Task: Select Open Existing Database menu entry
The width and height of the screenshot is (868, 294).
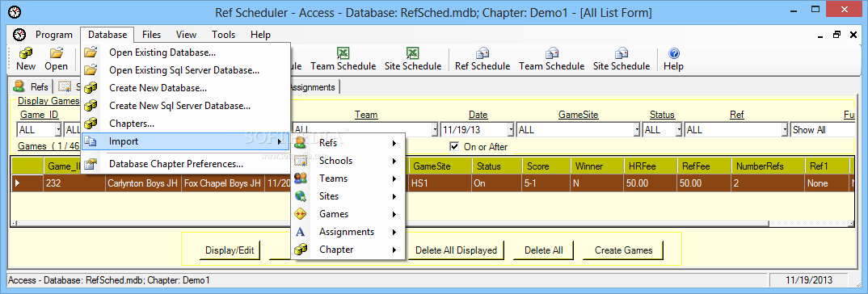Action: pos(185,53)
